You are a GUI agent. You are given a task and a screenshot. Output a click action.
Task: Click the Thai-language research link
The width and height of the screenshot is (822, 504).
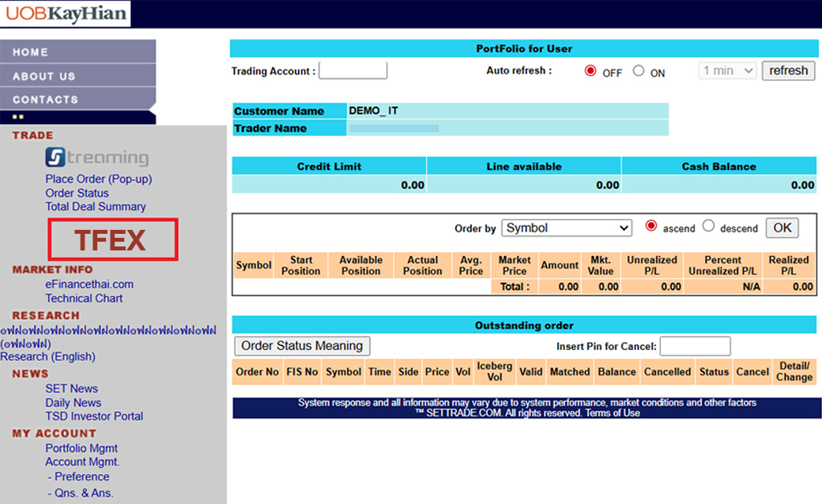point(108,337)
